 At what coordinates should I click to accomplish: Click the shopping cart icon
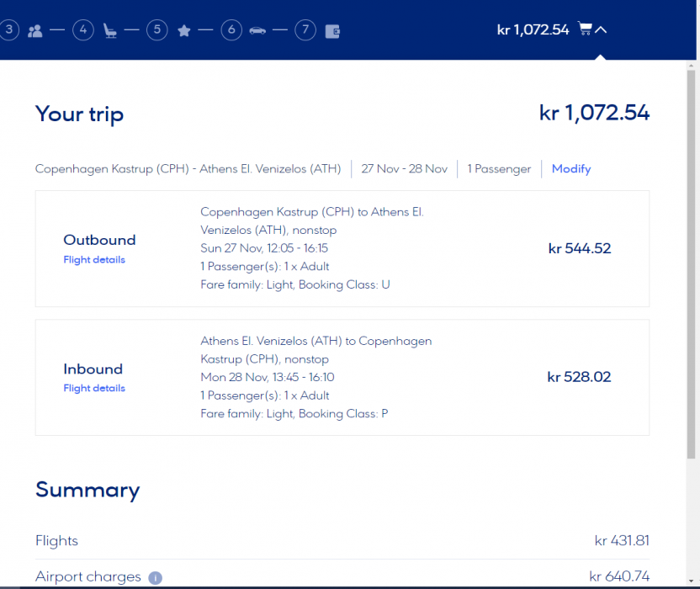(x=585, y=29)
